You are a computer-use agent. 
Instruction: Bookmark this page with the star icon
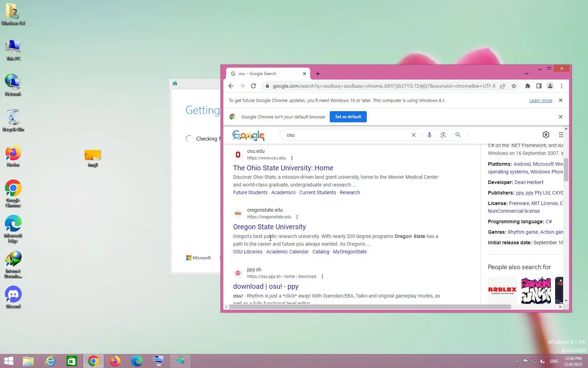514,86
